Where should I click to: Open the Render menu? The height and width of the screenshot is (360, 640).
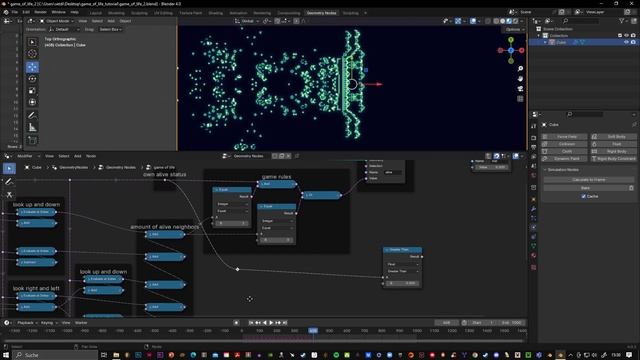tap(40, 12)
